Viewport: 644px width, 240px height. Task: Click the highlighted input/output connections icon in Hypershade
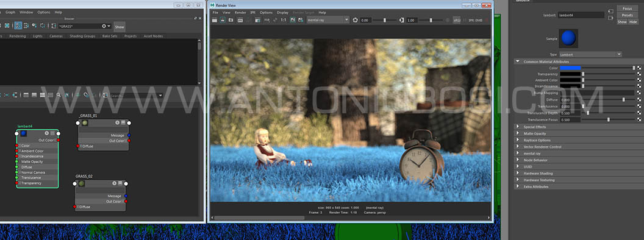[x=18, y=26]
